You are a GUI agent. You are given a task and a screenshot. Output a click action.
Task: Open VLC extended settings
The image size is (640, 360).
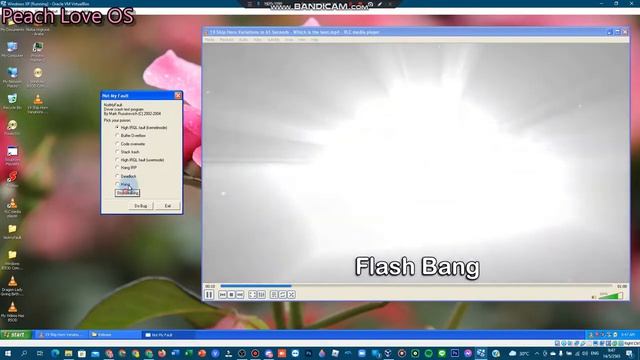point(262,295)
